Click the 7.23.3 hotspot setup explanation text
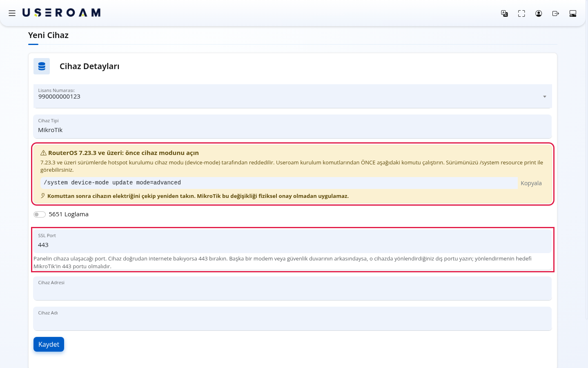 [292, 166]
